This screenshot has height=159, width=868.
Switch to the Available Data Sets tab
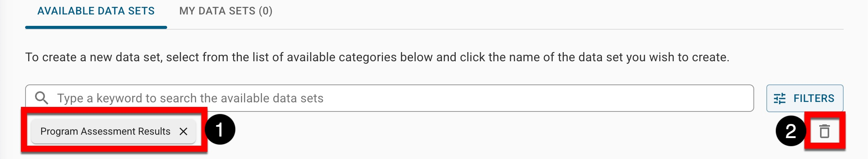pos(96,11)
